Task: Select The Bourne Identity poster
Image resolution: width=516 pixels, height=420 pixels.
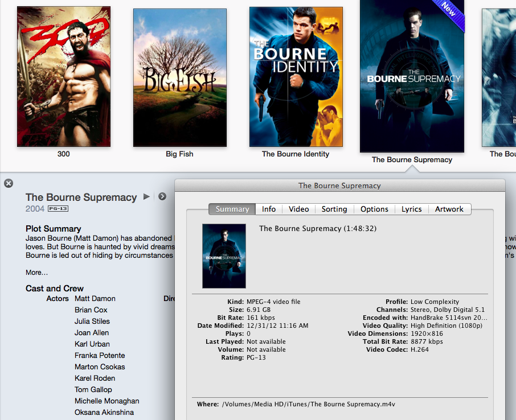Action: coord(296,77)
